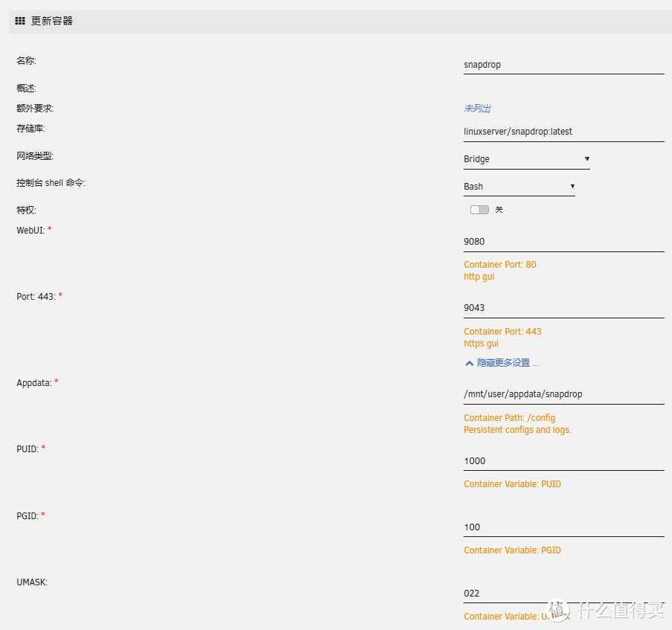672x630 pixels.
Task: Click the Appdata label
Action: (34, 383)
